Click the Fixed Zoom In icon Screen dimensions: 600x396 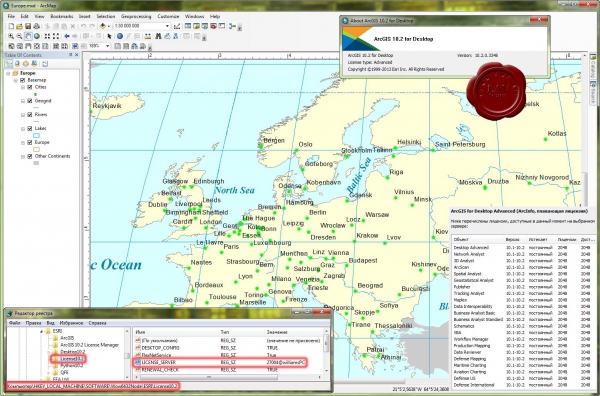[47, 36]
